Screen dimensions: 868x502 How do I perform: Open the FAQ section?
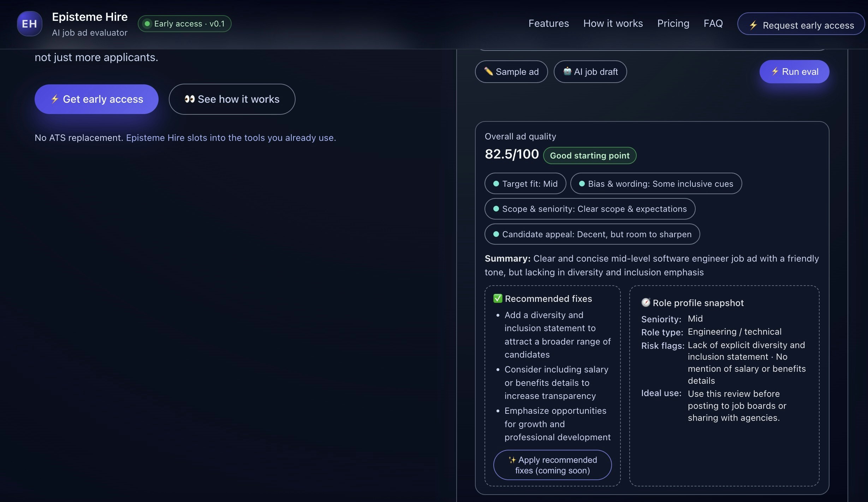coord(713,23)
